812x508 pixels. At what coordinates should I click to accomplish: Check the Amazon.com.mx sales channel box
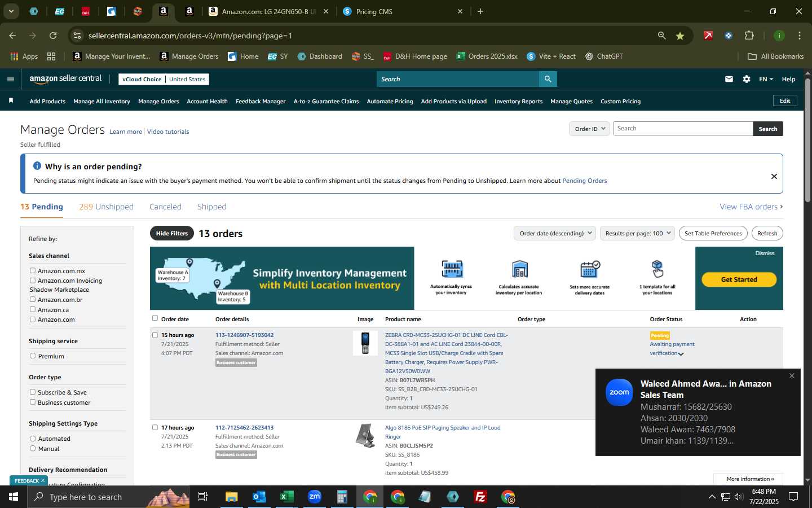click(x=33, y=271)
